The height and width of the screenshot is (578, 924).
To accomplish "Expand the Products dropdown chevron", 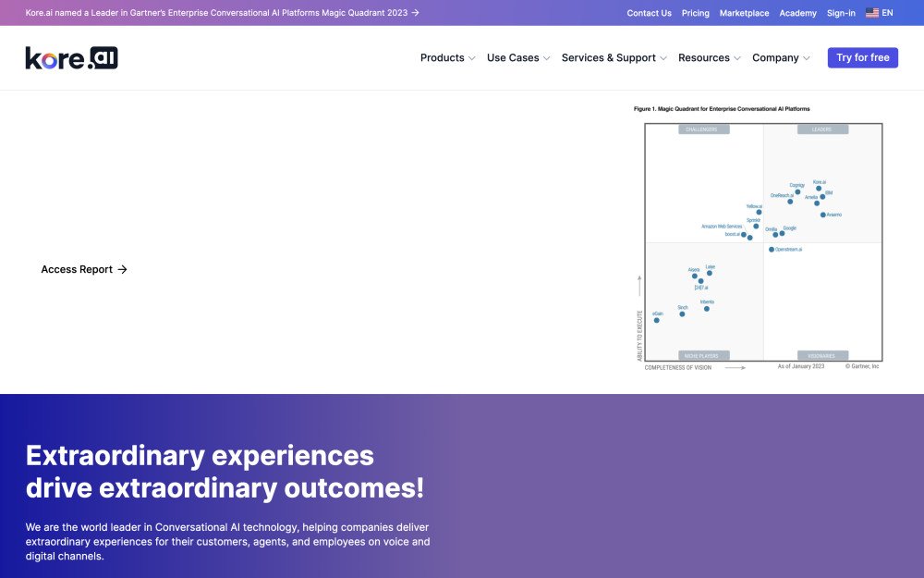I will pos(472,58).
